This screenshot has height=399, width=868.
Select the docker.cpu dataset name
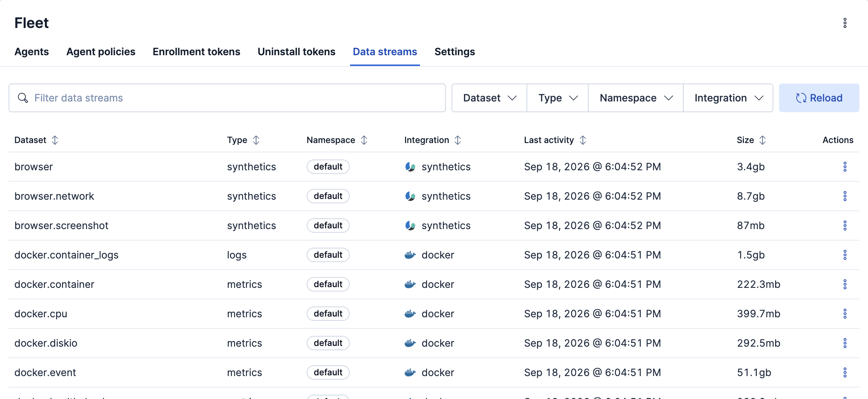point(41,314)
